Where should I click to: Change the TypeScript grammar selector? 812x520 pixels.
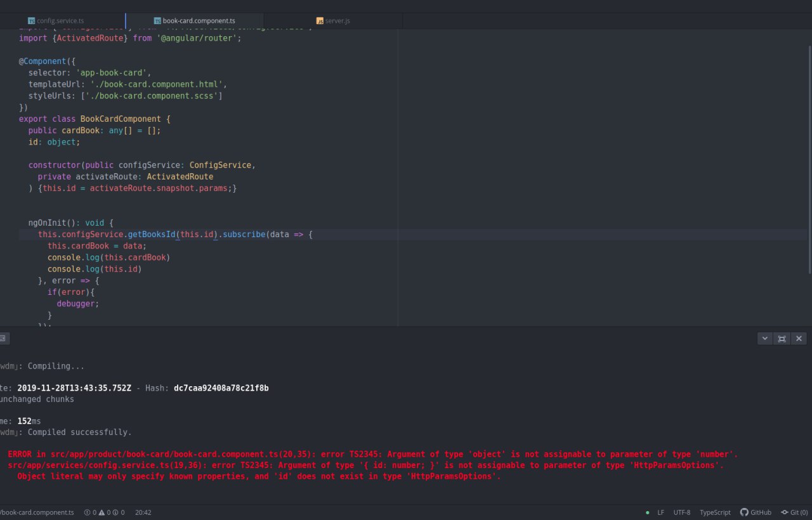(715, 512)
